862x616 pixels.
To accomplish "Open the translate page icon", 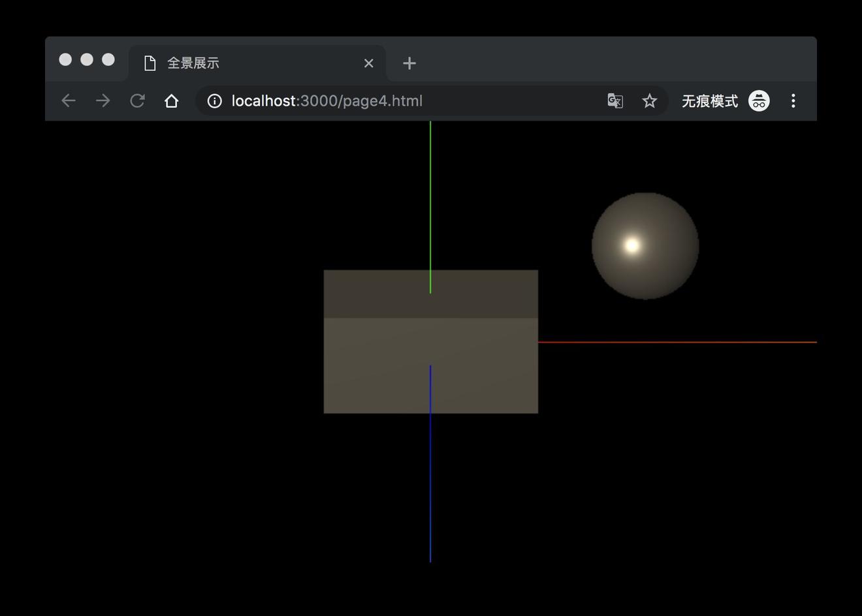I will 615,100.
